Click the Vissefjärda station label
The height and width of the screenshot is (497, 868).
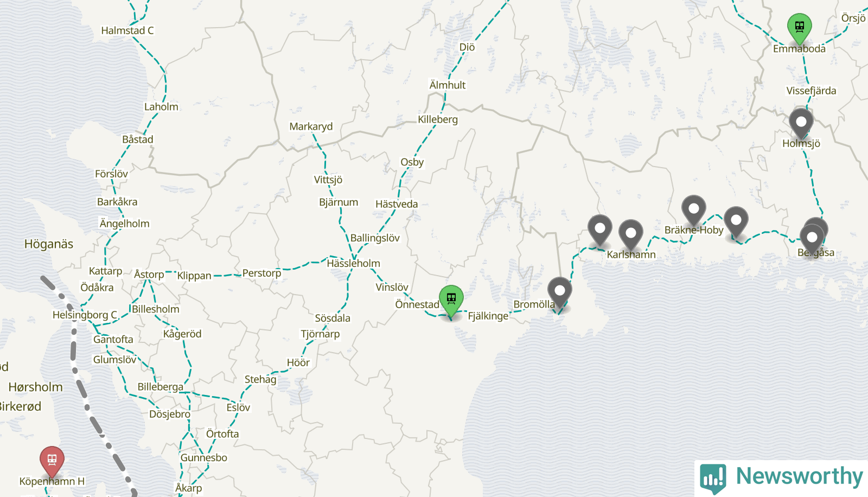[x=812, y=91]
